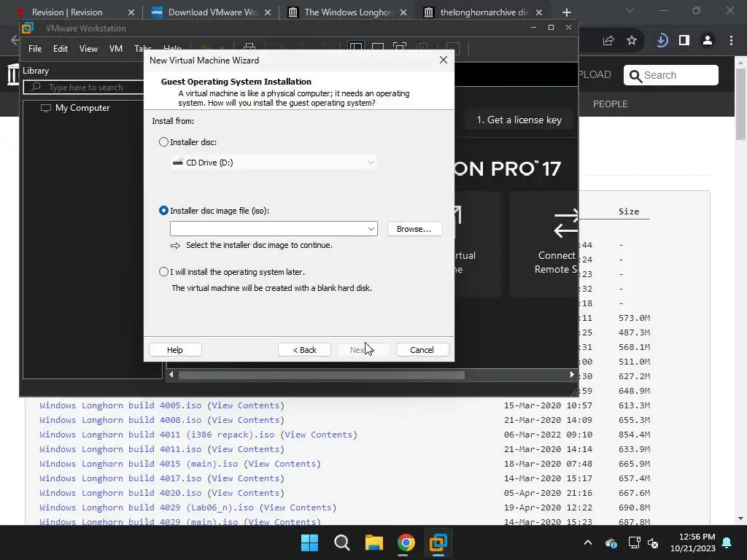
Task: Open the Edit menu in VMware Workstation
Action: pos(60,49)
